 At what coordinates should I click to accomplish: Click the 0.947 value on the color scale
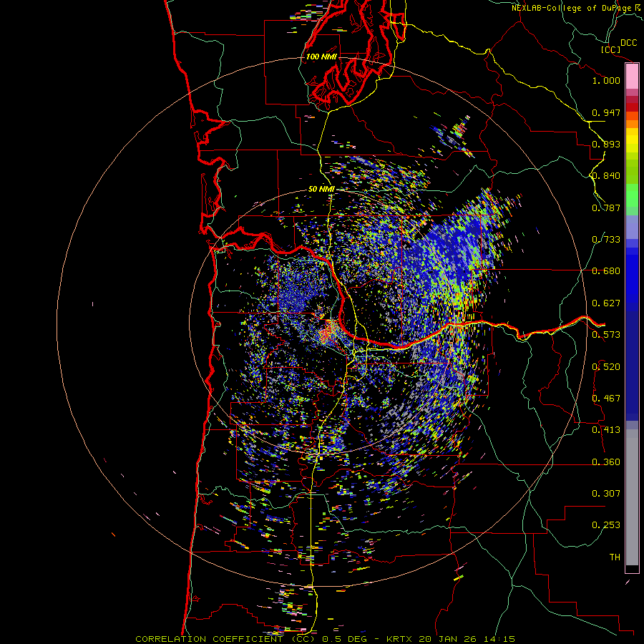pos(606,112)
